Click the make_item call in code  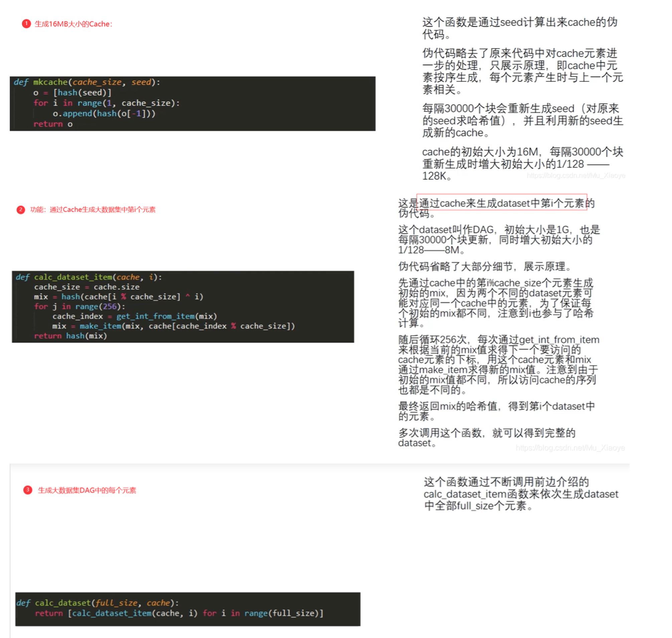100,326
